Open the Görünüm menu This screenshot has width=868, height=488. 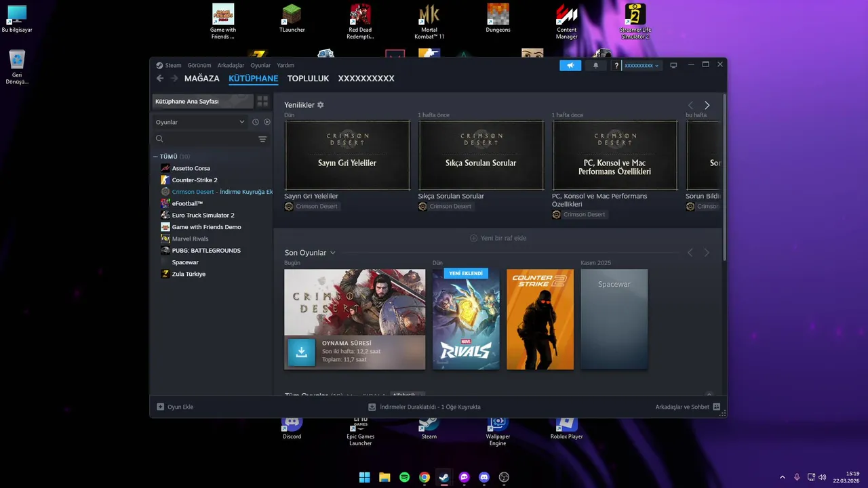[199, 66]
